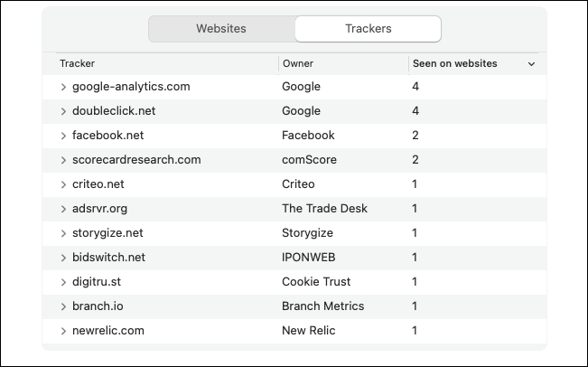
Task: Expand the doubleclick.net tracker row
Action: click(x=63, y=111)
